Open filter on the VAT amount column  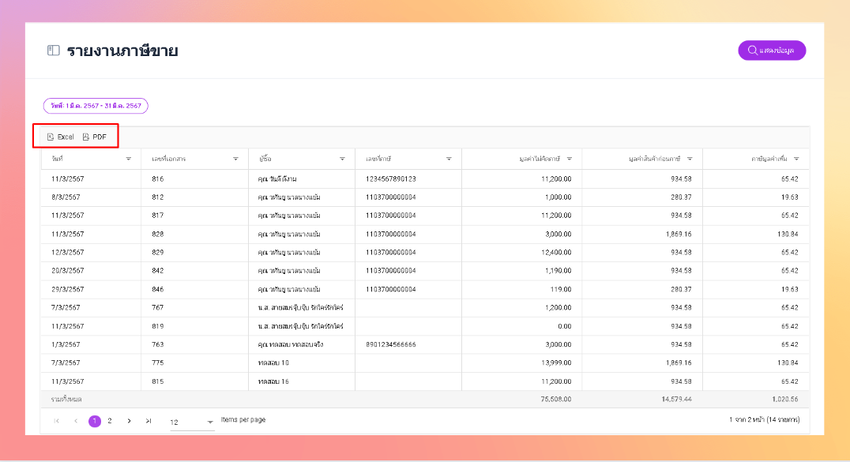[796, 159]
